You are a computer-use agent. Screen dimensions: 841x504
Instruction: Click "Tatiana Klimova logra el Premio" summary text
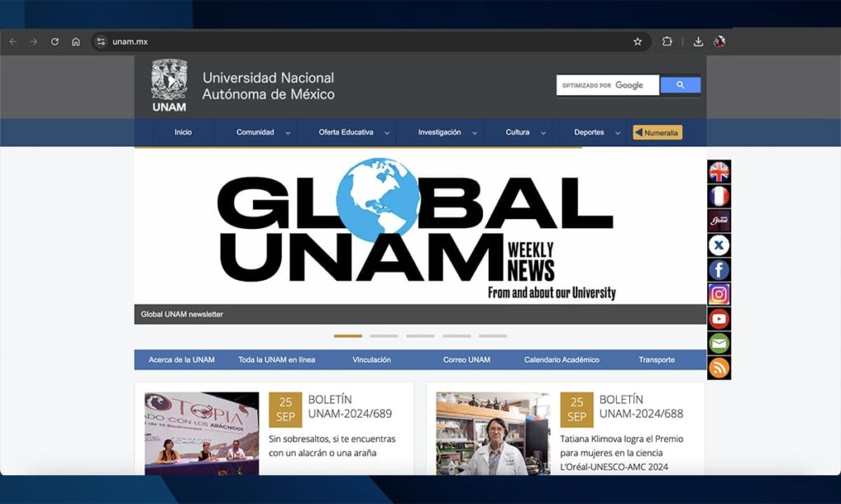point(622,438)
